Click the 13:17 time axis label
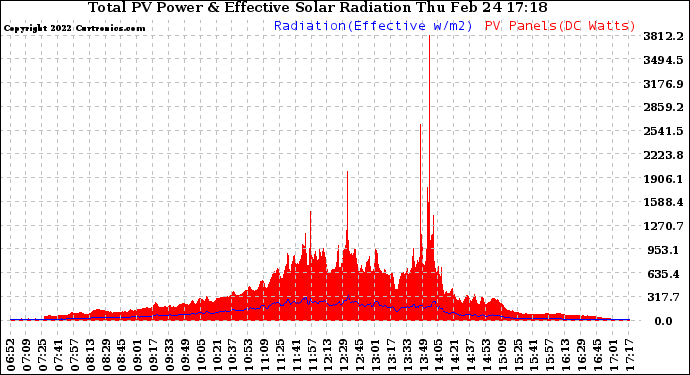Image resolution: width=690 pixels, height=375 pixels. pyautogui.click(x=391, y=355)
